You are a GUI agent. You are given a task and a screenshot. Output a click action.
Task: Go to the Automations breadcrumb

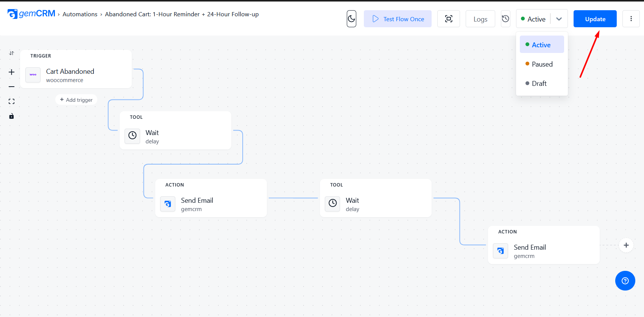click(80, 14)
